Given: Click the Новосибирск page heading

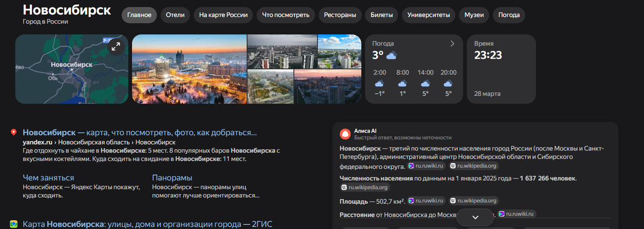Looking at the screenshot, I should [x=67, y=9].
